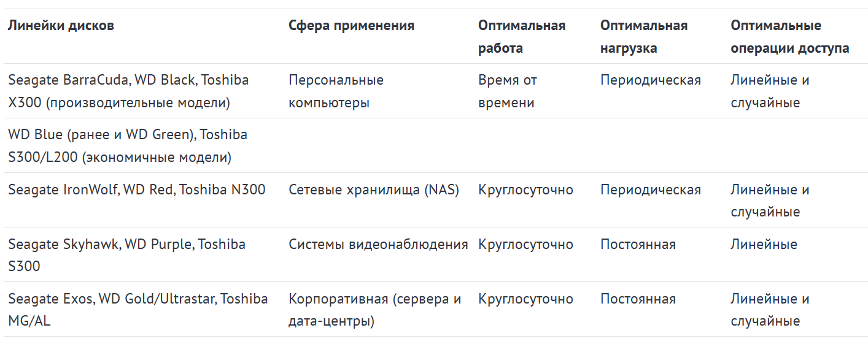Click the "Время от времени" cell

[x=507, y=91]
